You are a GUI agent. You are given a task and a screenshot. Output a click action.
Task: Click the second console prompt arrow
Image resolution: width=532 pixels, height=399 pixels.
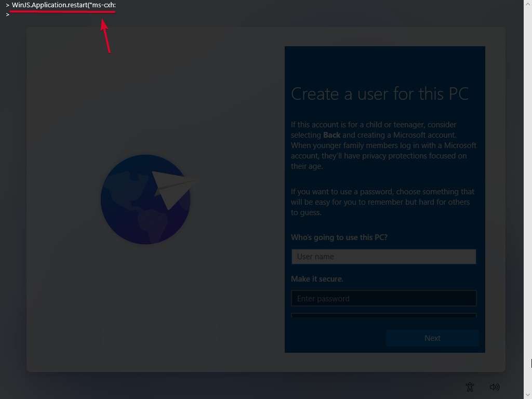7,15
